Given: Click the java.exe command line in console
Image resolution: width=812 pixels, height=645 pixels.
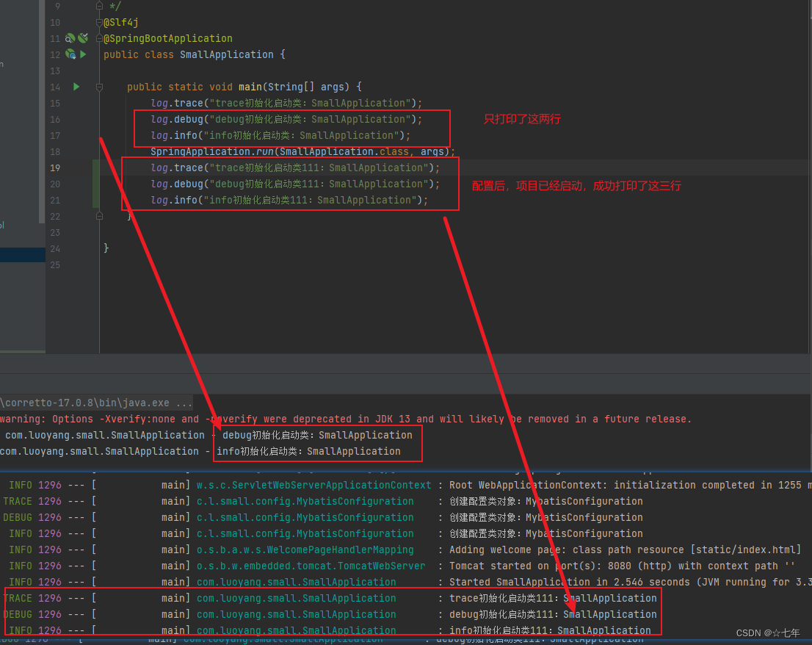Looking at the screenshot, I should click(x=96, y=403).
